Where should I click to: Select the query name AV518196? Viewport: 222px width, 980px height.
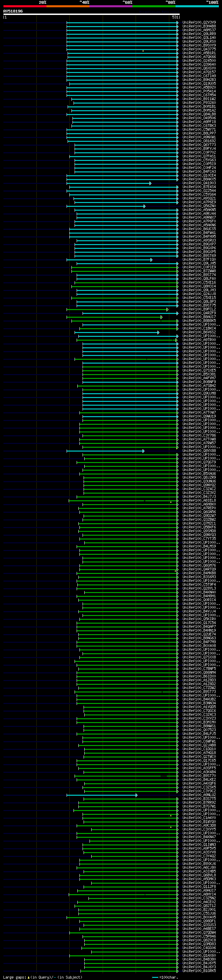coord(13,11)
